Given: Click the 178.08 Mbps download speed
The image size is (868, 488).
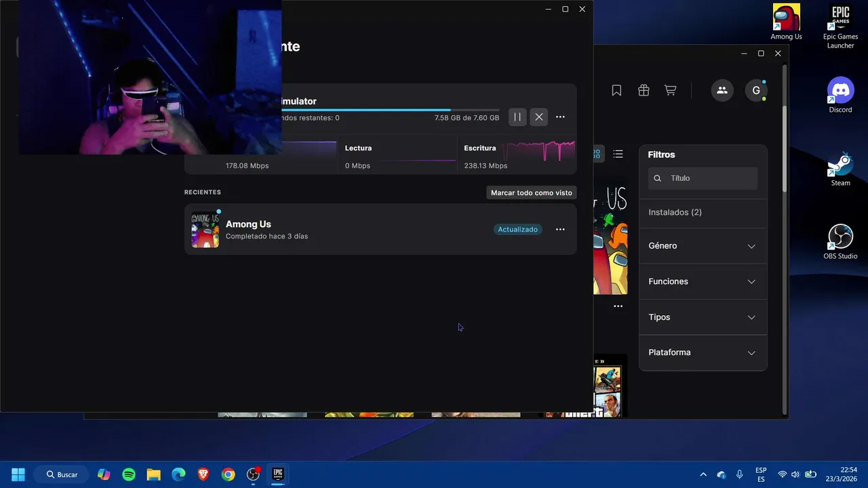Looking at the screenshot, I should [247, 165].
